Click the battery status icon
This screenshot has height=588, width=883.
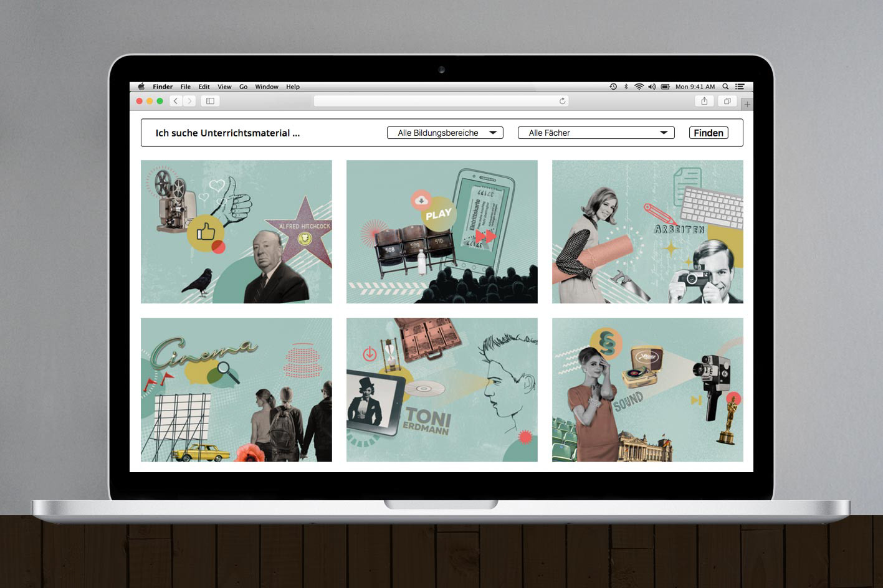click(666, 87)
